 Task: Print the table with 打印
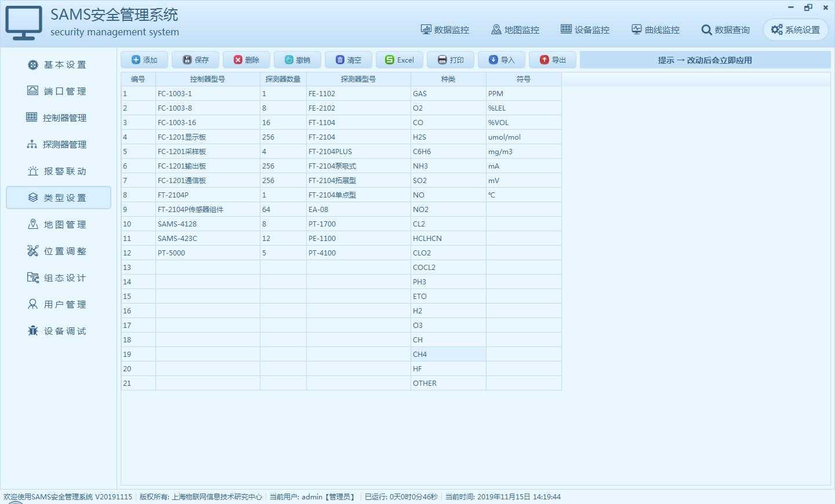[x=451, y=60]
